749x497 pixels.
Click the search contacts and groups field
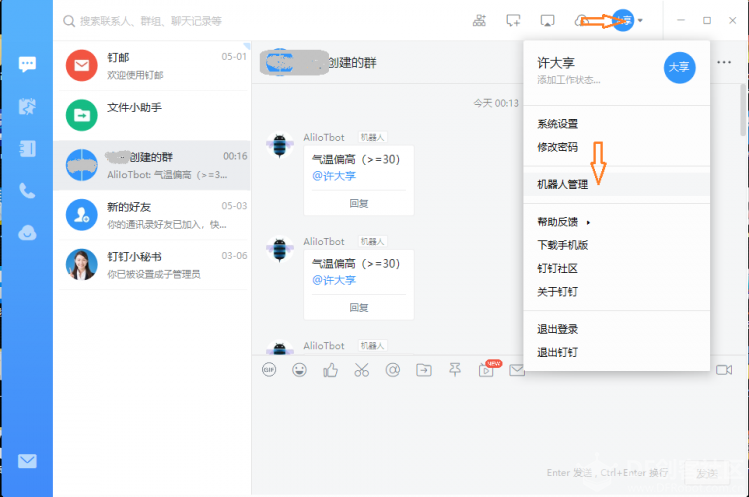150,21
